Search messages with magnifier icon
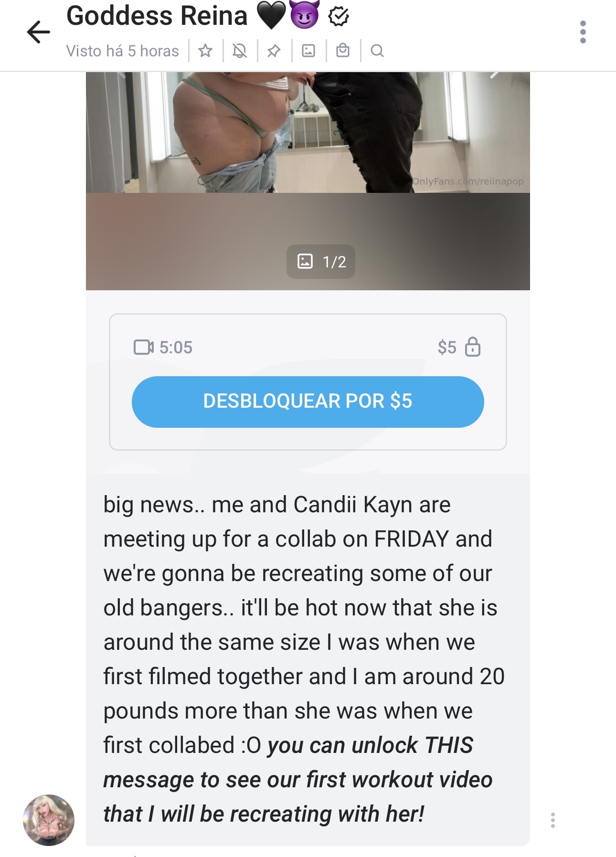The image size is (616, 857). [x=377, y=51]
